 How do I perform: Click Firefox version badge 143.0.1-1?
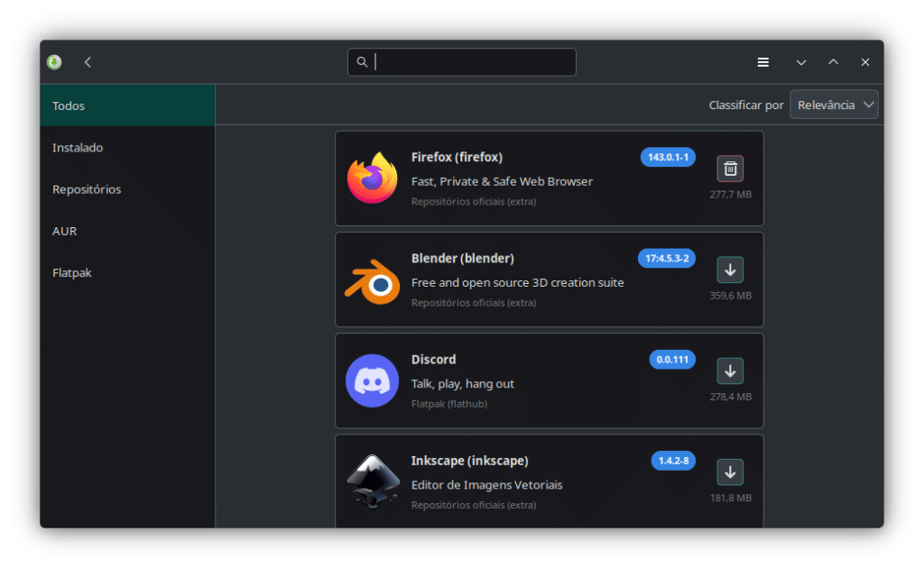668,157
